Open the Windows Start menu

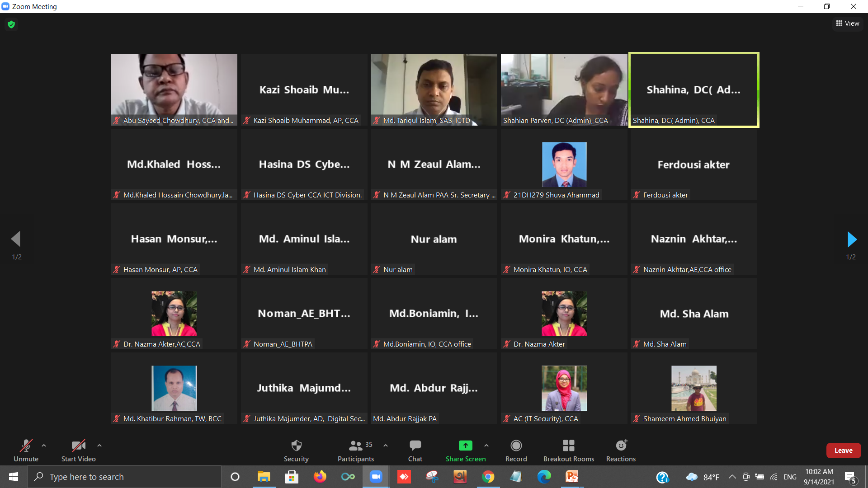click(14, 477)
